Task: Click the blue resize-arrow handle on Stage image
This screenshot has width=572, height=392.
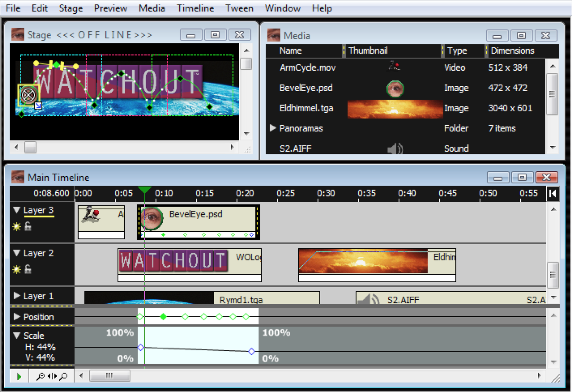Action: coord(38,106)
